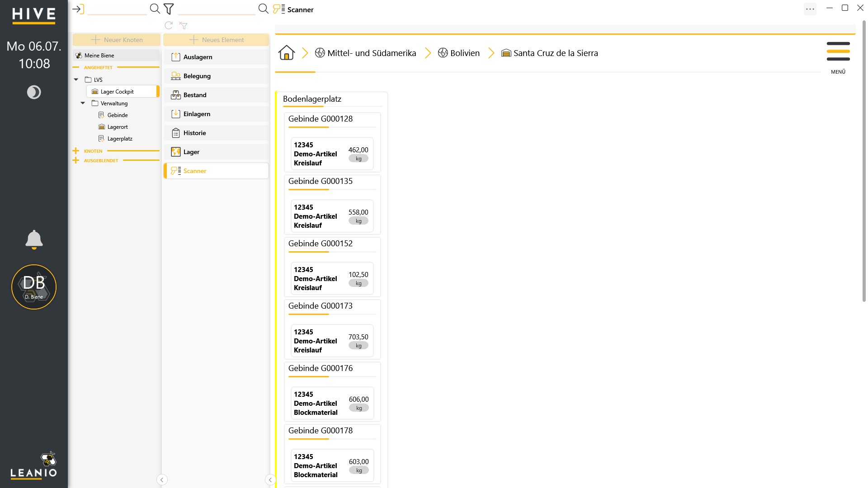868x488 pixels.
Task: Click the HIVE logo
Action: click(x=34, y=15)
